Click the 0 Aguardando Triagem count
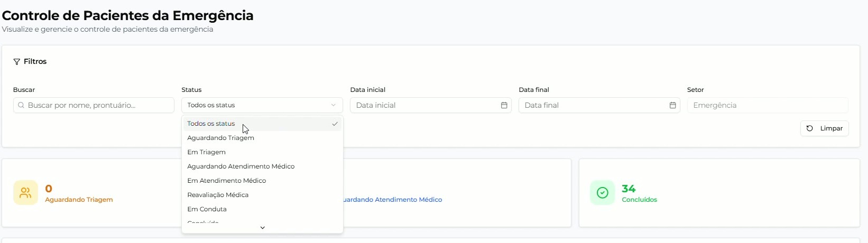 coord(49,189)
